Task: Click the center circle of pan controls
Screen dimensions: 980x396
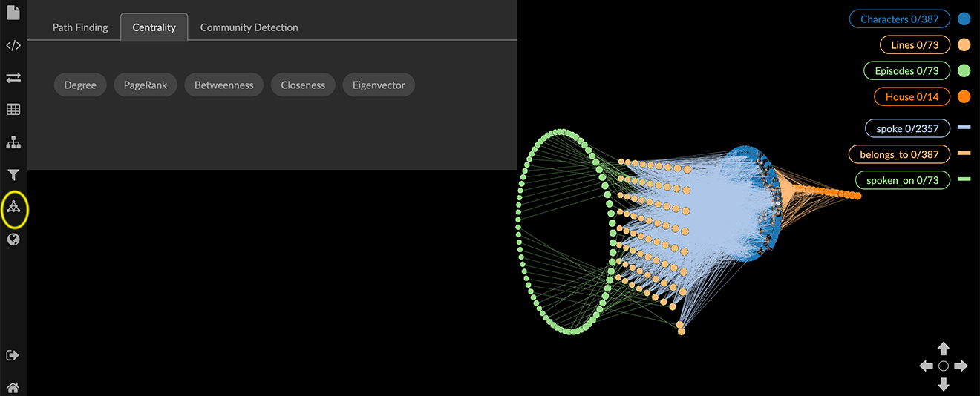Action: [x=944, y=366]
